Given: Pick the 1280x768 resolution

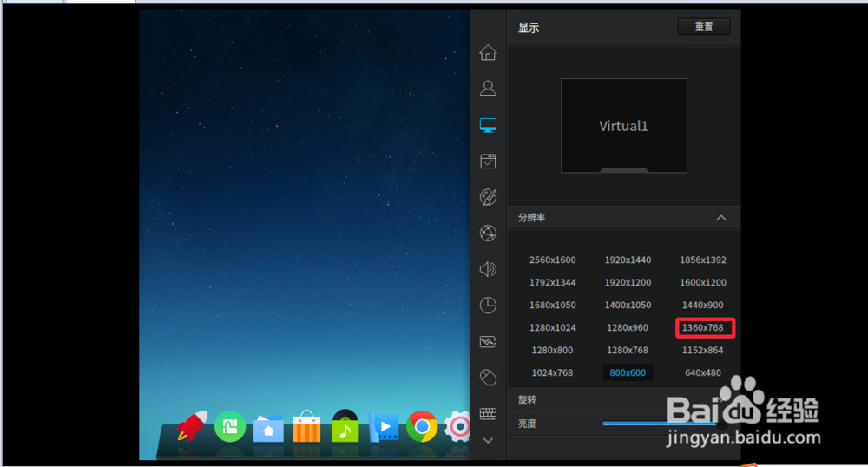Looking at the screenshot, I should pyautogui.click(x=628, y=351).
